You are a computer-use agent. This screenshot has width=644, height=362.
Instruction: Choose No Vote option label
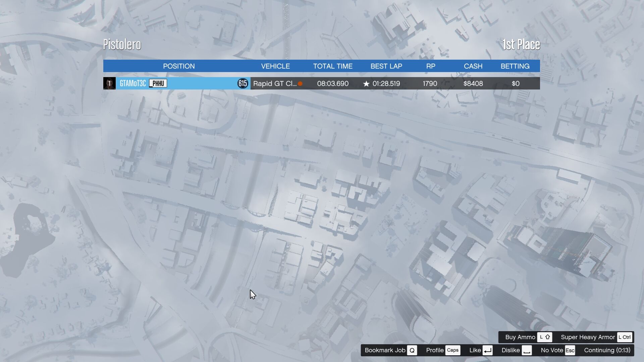tap(552, 350)
